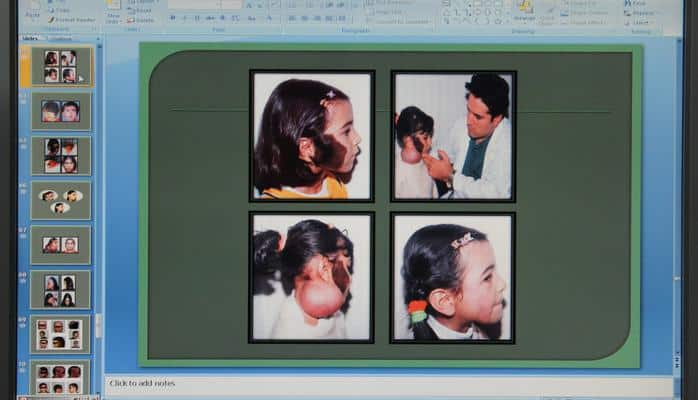Open the Select dropdown in Editing group
This screenshot has width=698, height=400.
point(638,21)
